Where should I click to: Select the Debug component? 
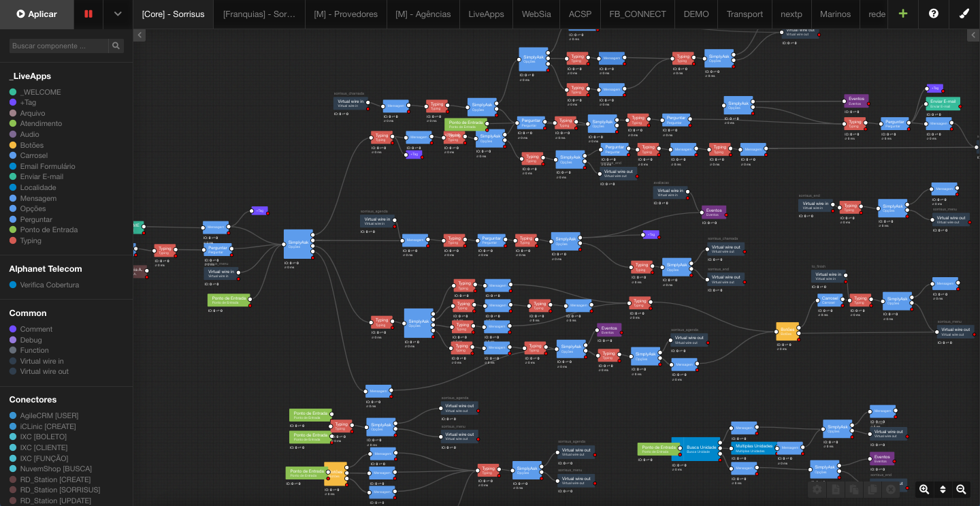point(26,340)
